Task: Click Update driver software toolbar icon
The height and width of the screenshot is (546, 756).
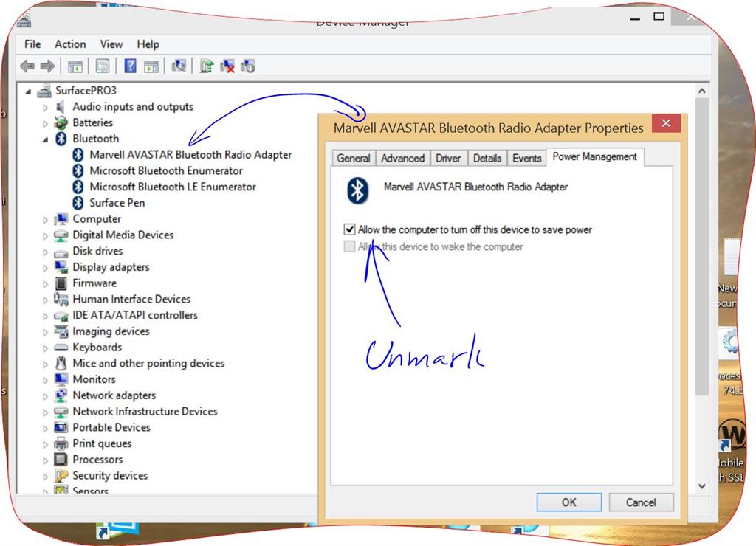Action: point(207,66)
